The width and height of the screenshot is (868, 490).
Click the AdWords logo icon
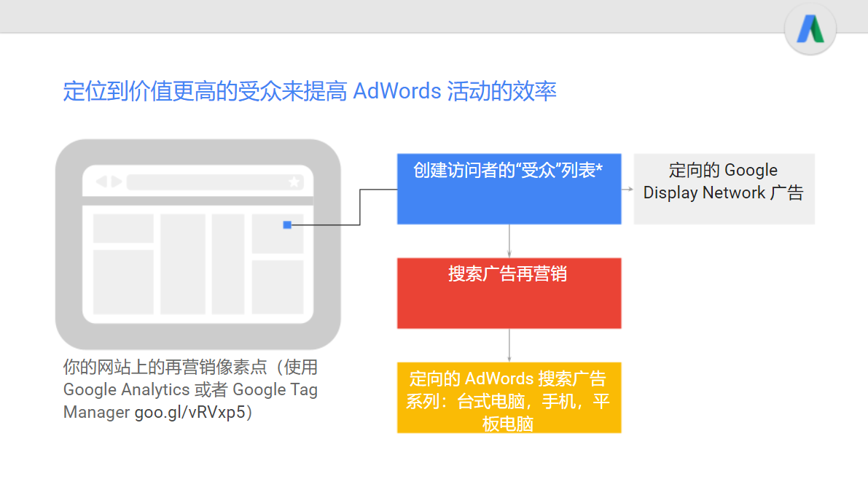tap(810, 29)
